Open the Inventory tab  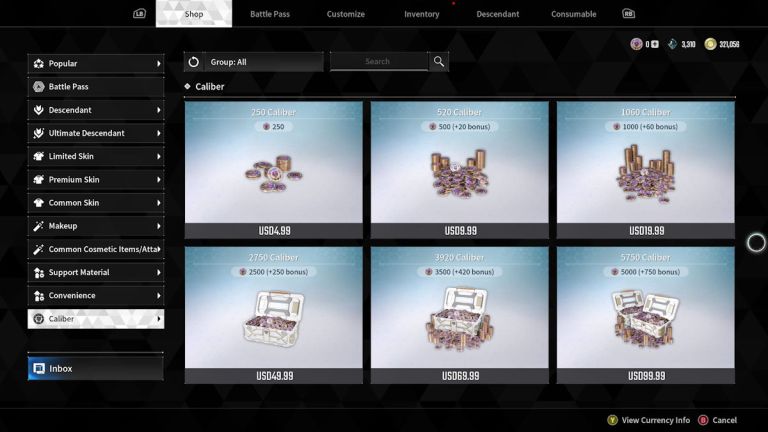pyautogui.click(x=422, y=14)
